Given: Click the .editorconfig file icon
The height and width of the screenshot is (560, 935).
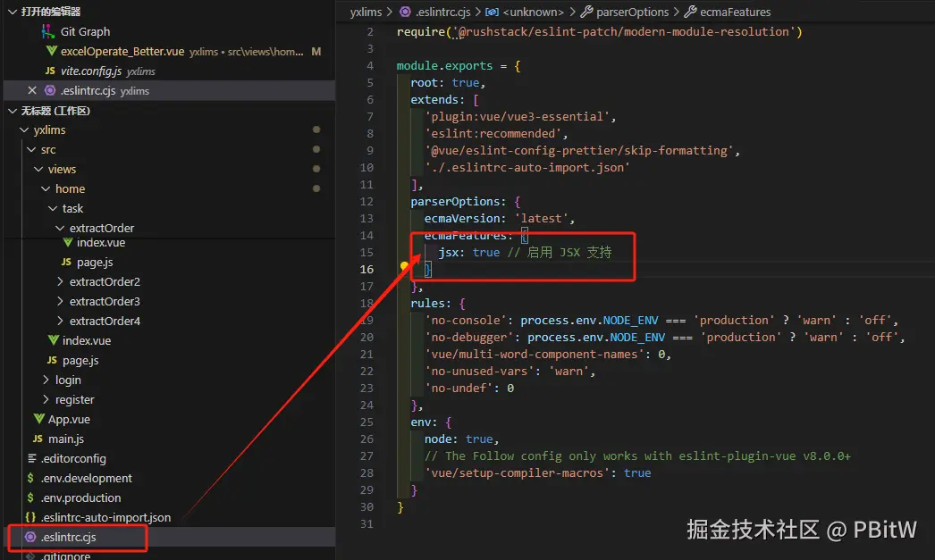Looking at the screenshot, I should pos(31,458).
